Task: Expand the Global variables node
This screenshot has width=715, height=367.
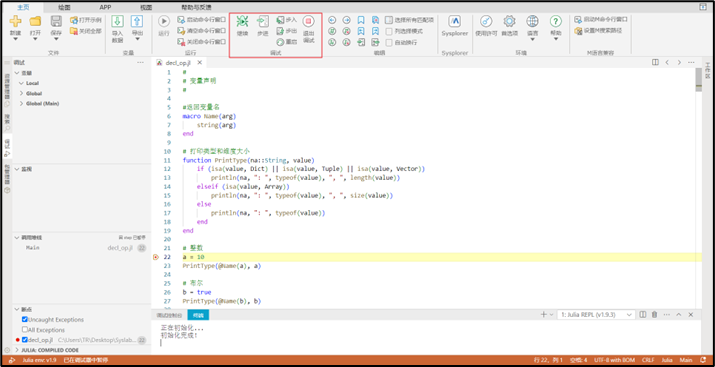Action: (x=21, y=93)
